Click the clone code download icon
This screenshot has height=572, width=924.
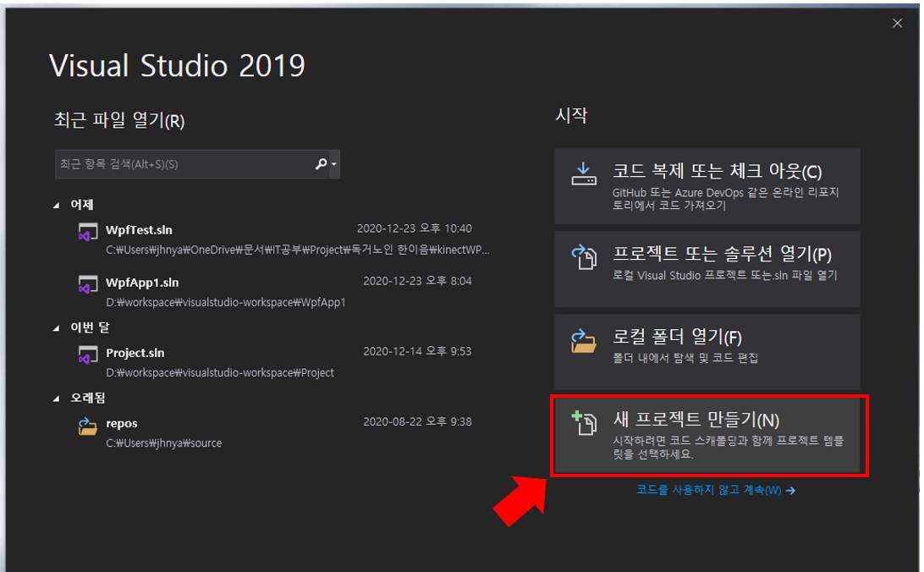tap(583, 174)
